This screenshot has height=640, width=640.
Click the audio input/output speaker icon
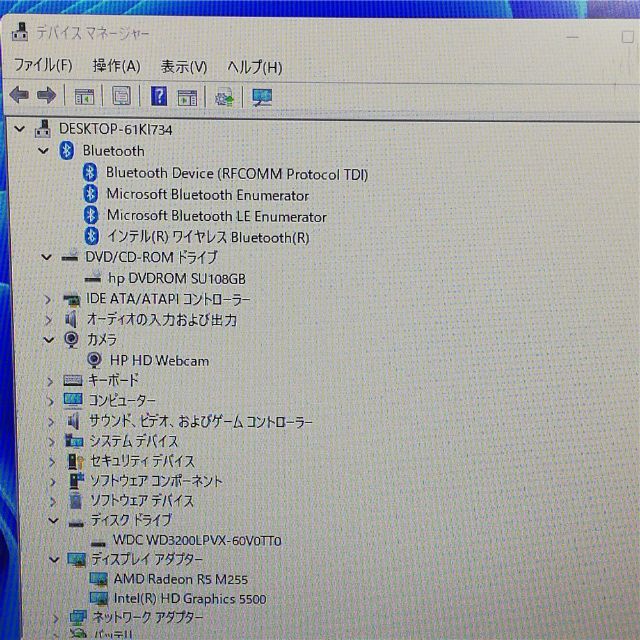click(71, 319)
